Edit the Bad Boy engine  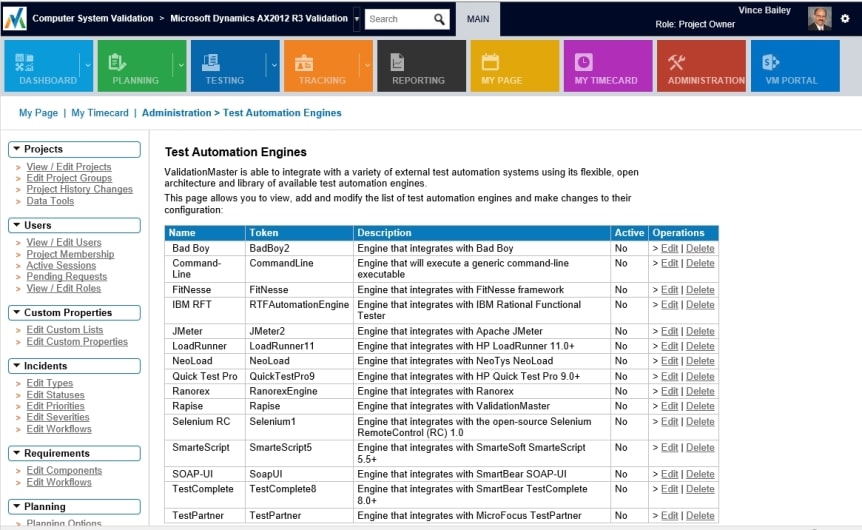pos(669,249)
